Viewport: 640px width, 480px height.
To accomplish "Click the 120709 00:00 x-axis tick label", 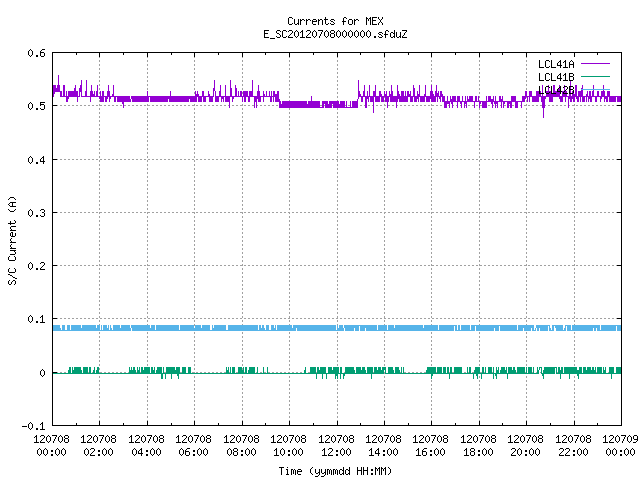I will pyautogui.click(x=620, y=446).
